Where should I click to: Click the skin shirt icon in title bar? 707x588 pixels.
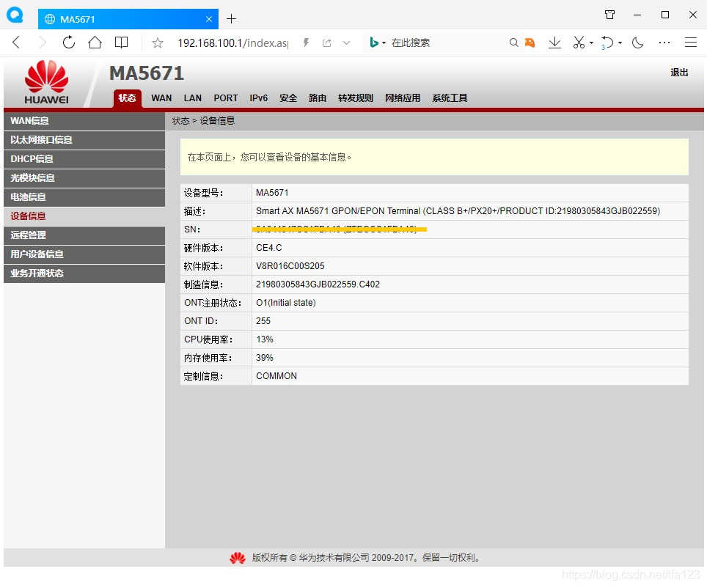tap(609, 15)
